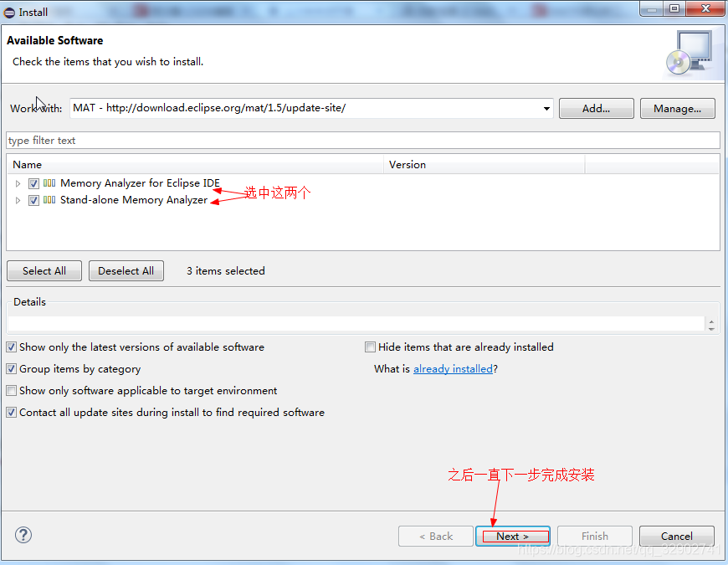The height and width of the screenshot is (565, 728).
Task: Click the help question mark icon
Action: coord(23,535)
